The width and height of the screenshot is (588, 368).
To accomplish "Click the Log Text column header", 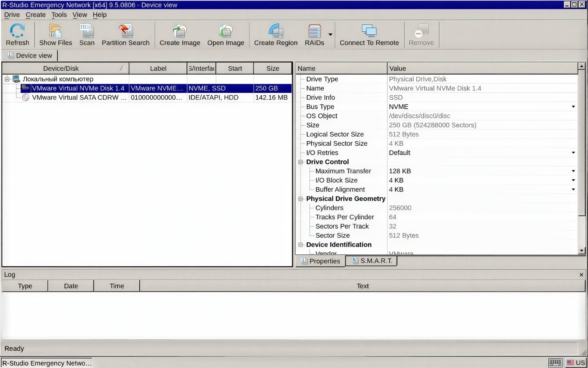I will pos(362,286).
